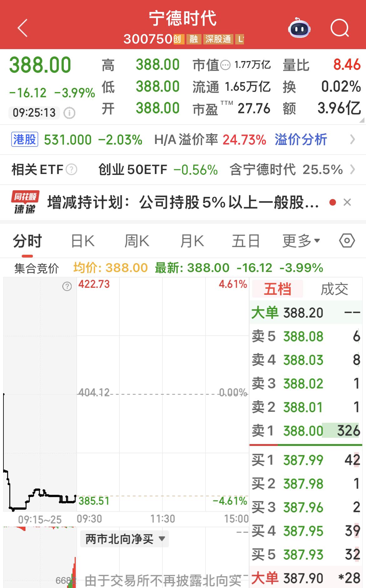This screenshot has height=588, width=366.
Task: Switch to 五日 chart tab
Action: tap(246, 241)
